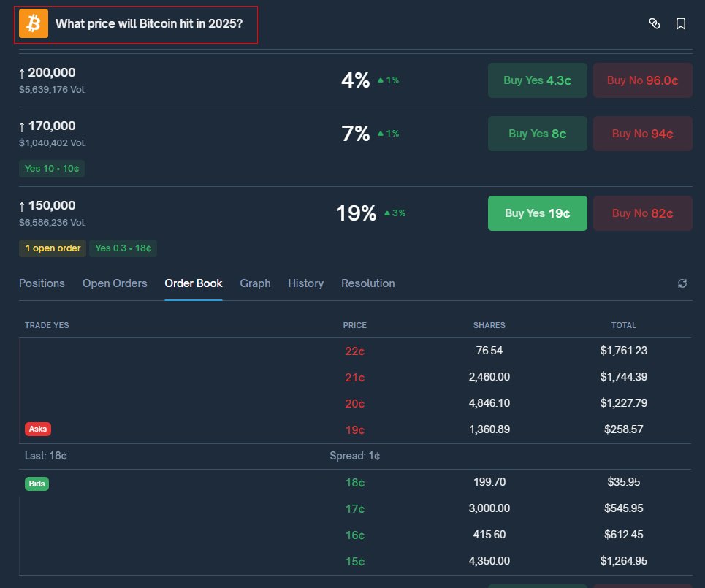The width and height of the screenshot is (705, 588).
Task: Click the $1,264.95 total value
Action: point(624,561)
